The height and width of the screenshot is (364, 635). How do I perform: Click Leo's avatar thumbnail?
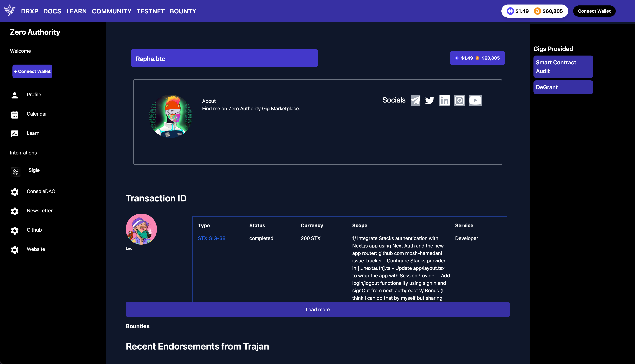[141, 229]
